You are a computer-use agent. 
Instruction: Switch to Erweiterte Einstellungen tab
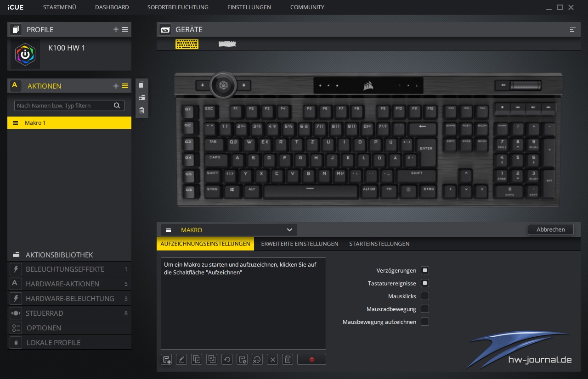click(300, 244)
